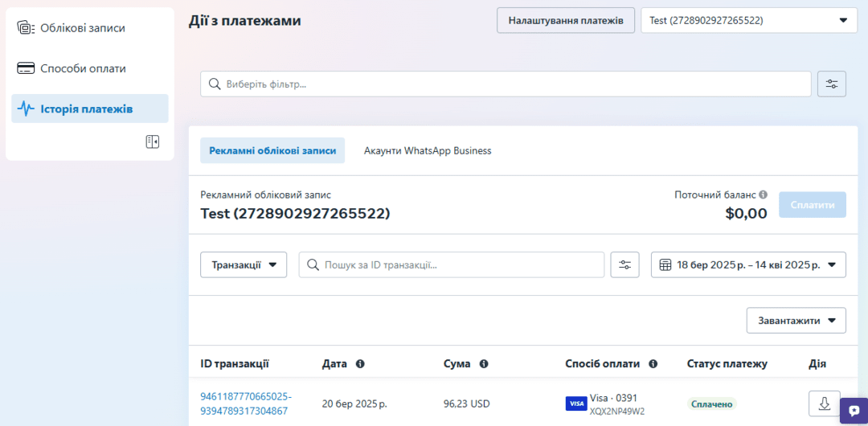Image resolution: width=868 pixels, height=426 pixels.
Task: Click the 96,23 USD amount cell
Action: [467, 403]
